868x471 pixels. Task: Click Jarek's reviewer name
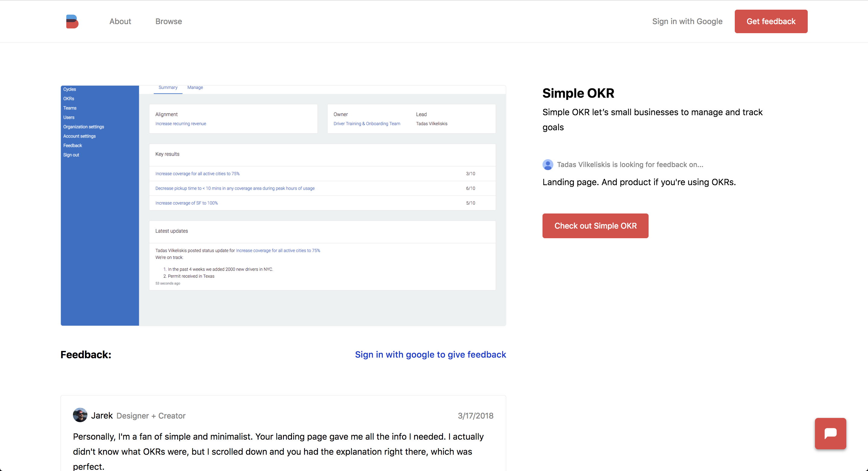point(102,416)
